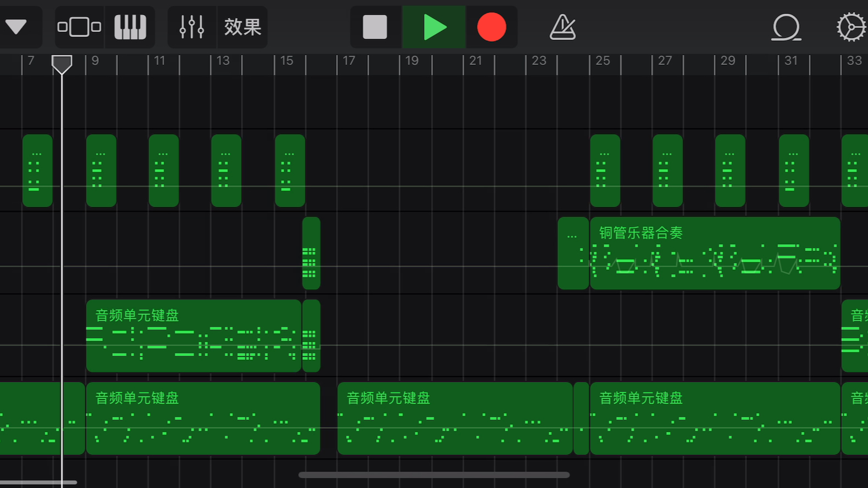Select the playhead marker on the ruler
This screenshot has height=488, width=868.
(62, 65)
